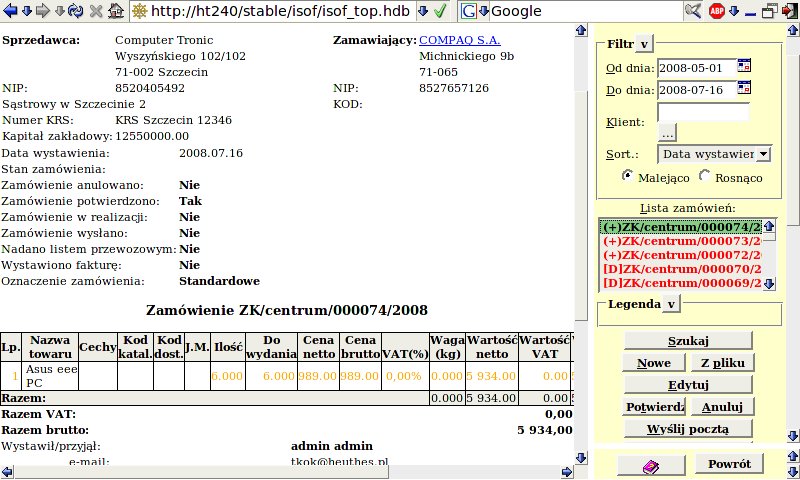The width and height of the screenshot is (800, 480).
Task: Click the Wartość netto 5 934.00 item cell
Action: click(x=492, y=376)
